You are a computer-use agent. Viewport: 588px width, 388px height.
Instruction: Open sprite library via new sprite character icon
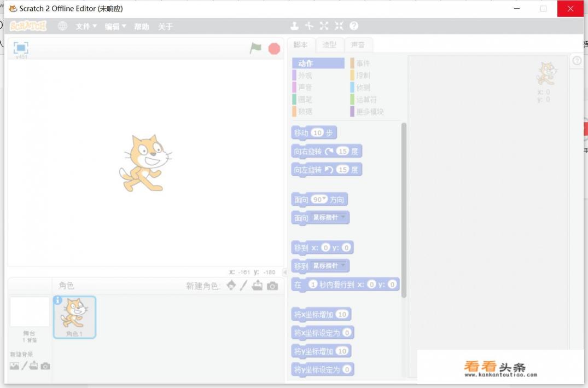click(x=231, y=285)
